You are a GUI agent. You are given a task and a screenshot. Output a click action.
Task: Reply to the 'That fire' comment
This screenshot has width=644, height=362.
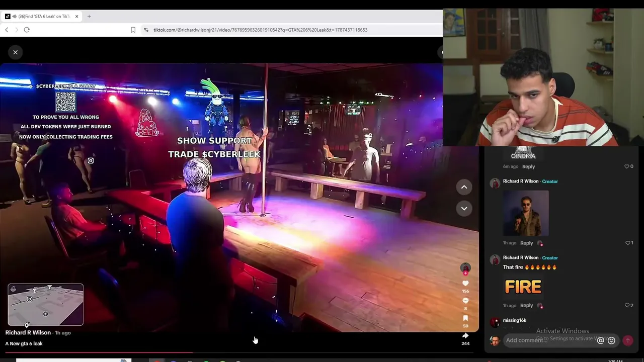(x=526, y=305)
